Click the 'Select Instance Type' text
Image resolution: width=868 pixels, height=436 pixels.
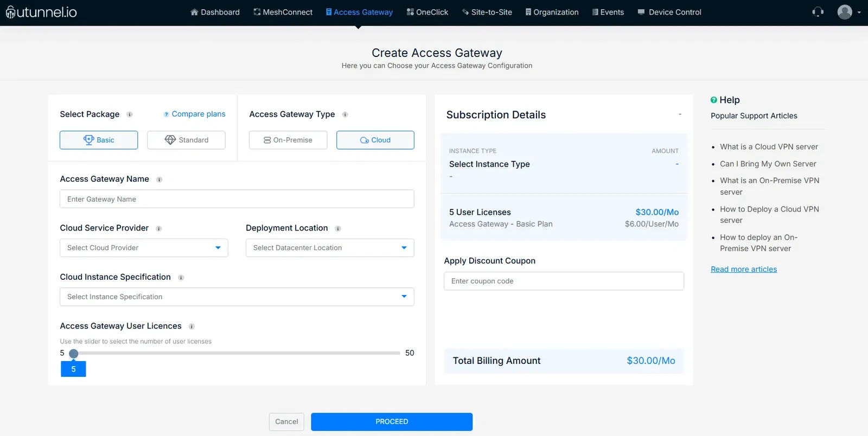(x=489, y=164)
